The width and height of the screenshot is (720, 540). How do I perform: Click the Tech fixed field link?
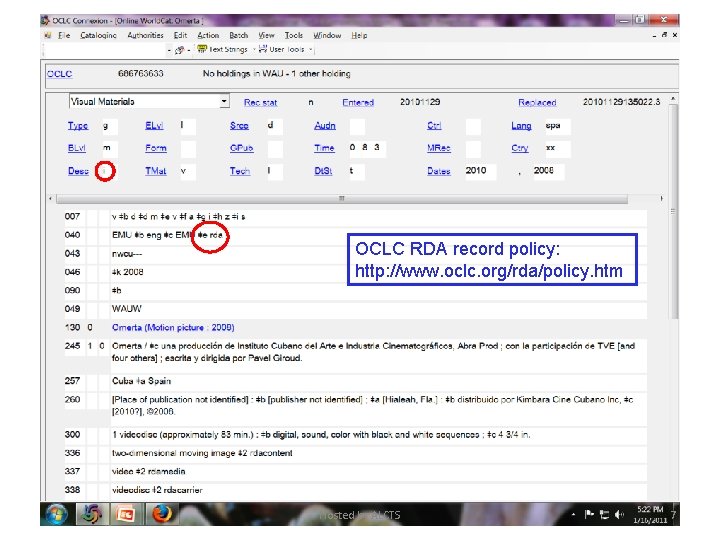point(240,171)
